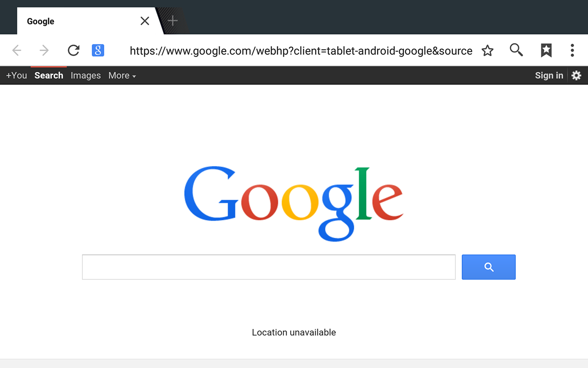
Task: Click the blue Google search button
Action: click(x=489, y=267)
